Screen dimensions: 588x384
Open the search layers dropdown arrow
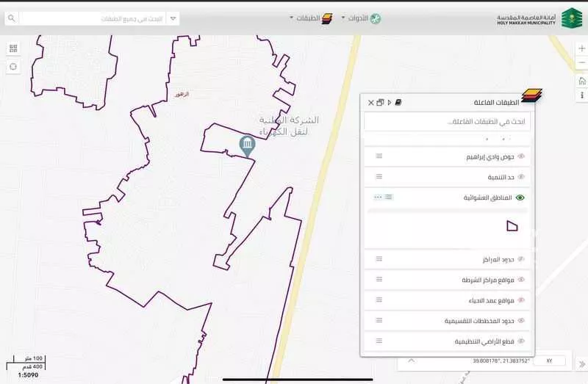click(x=173, y=18)
